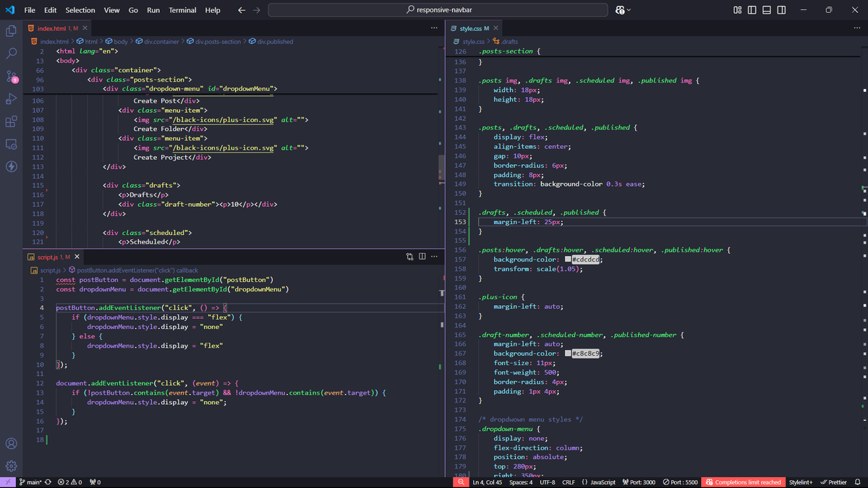Open Copilot dropdown chevron
This screenshot has height=488, width=868.
tap(629, 10)
